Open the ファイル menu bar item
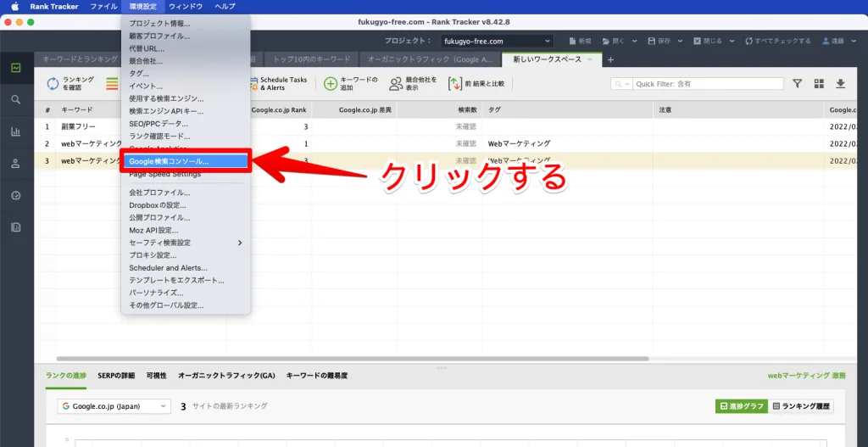Screen dimensions: 868x447 (103, 7)
